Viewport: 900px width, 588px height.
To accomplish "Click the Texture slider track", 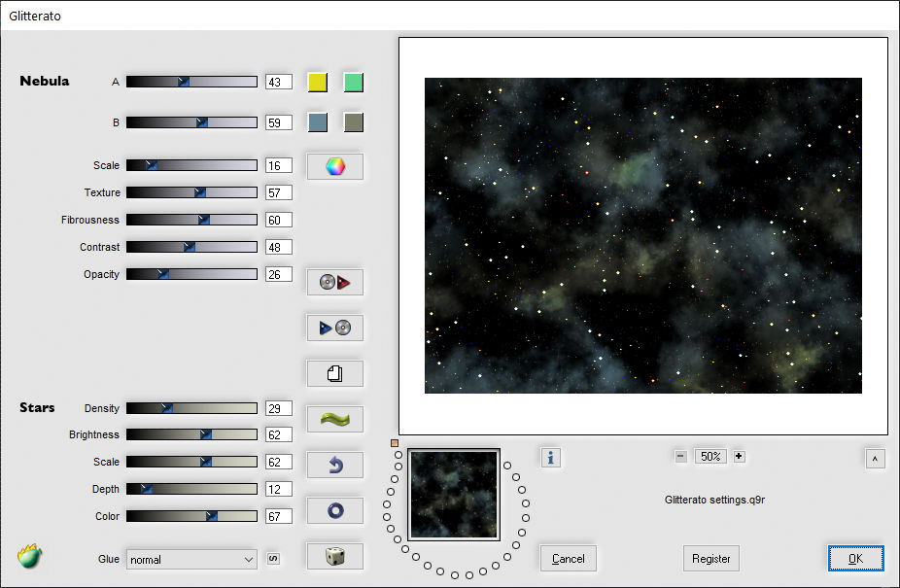I will [191, 192].
